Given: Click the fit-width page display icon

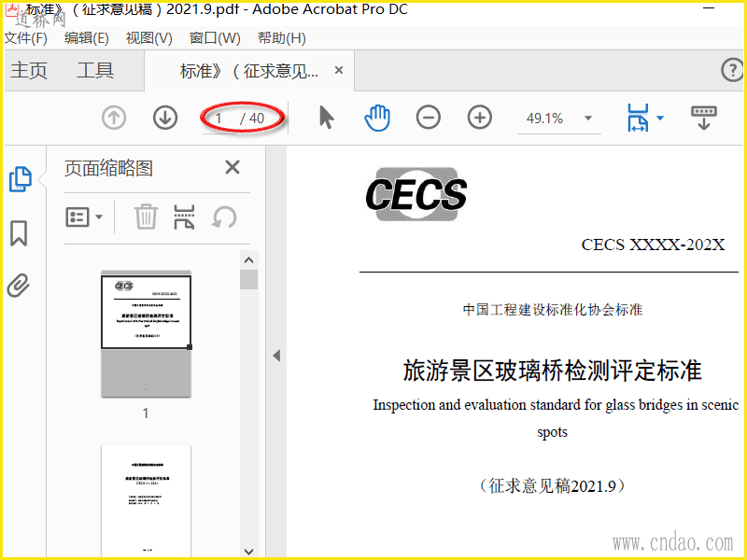Looking at the screenshot, I should [x=638, y=118].
